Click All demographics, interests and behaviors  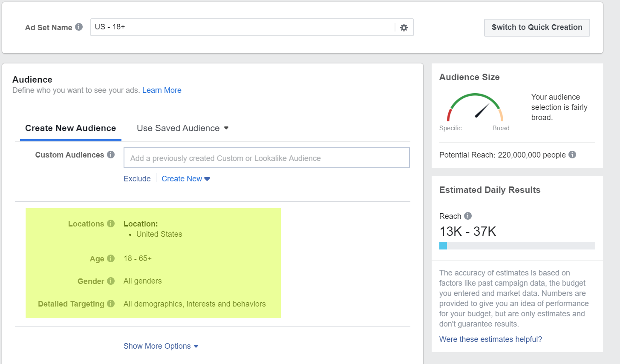(195, 304)
